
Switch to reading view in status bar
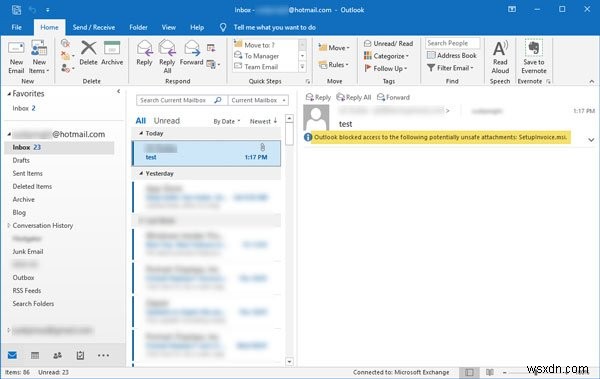coord(489,372)
